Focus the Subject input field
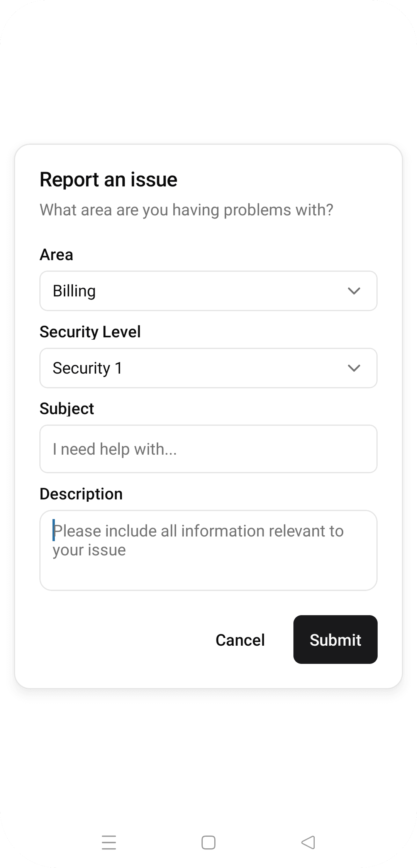 pos(208,449)
